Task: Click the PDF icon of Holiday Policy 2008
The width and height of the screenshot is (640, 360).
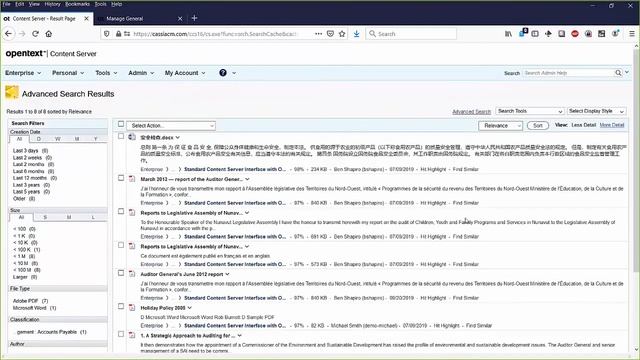Action: (132, 307)
